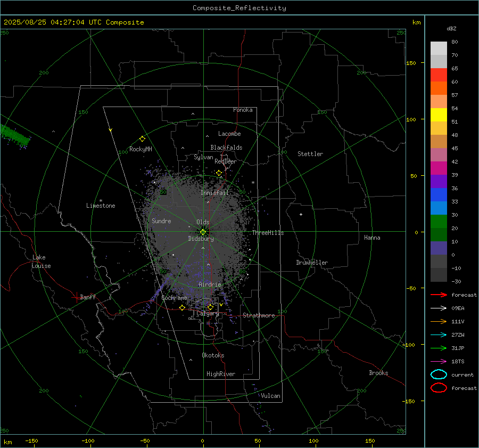Select the purple 36-39 dBZ swatch

point(439,181)
